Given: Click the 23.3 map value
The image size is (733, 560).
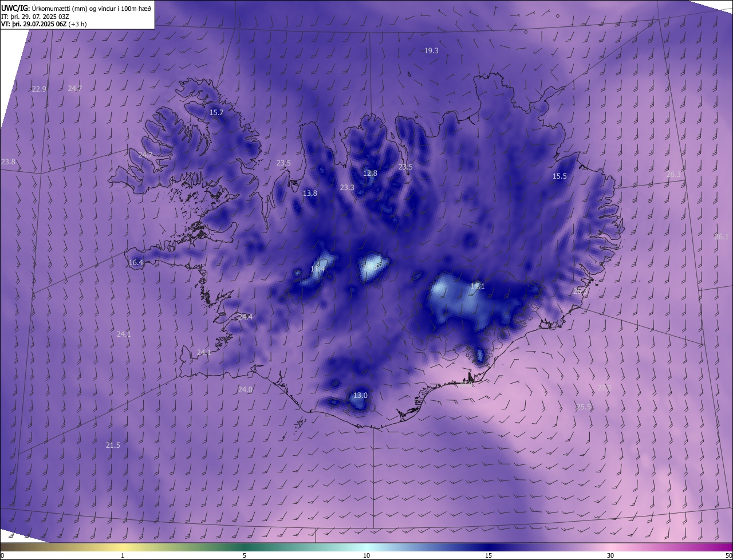Looking at the screenshot, I should pos(347,187).
